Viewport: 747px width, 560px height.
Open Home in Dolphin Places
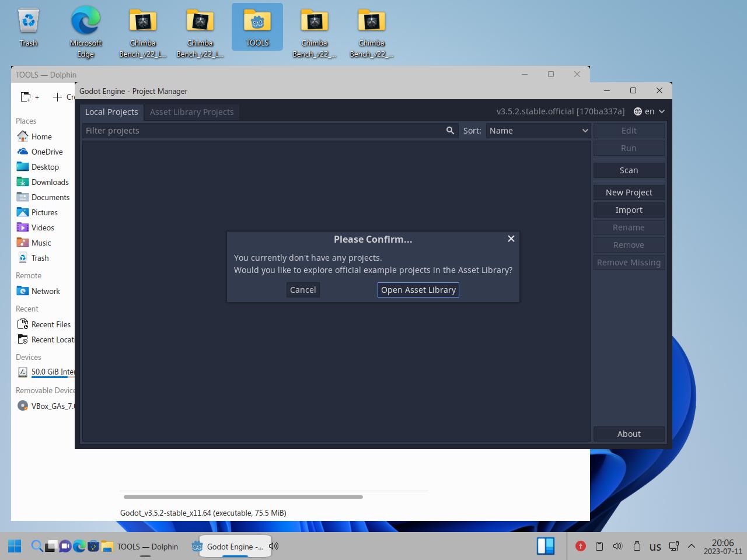(x=43, y=136)
